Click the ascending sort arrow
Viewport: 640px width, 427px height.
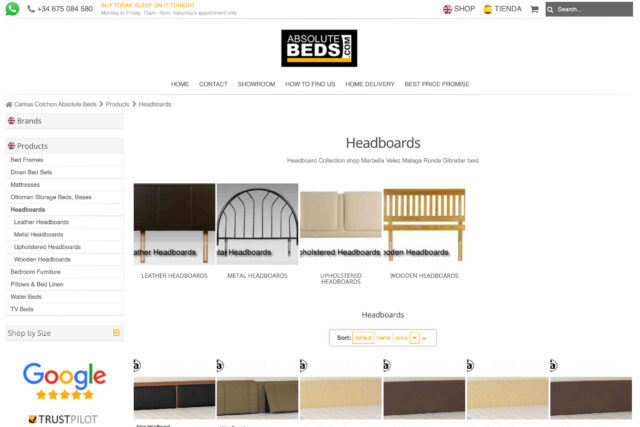point(424,338)
